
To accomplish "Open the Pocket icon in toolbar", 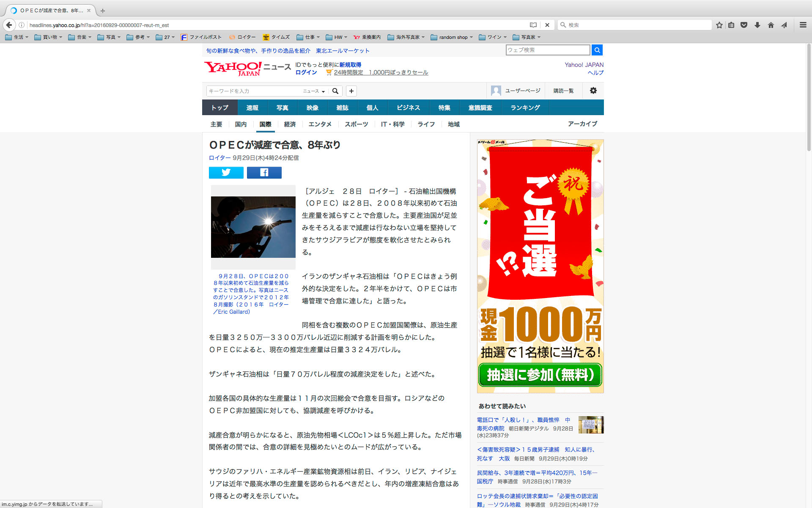I will point(744,25).
